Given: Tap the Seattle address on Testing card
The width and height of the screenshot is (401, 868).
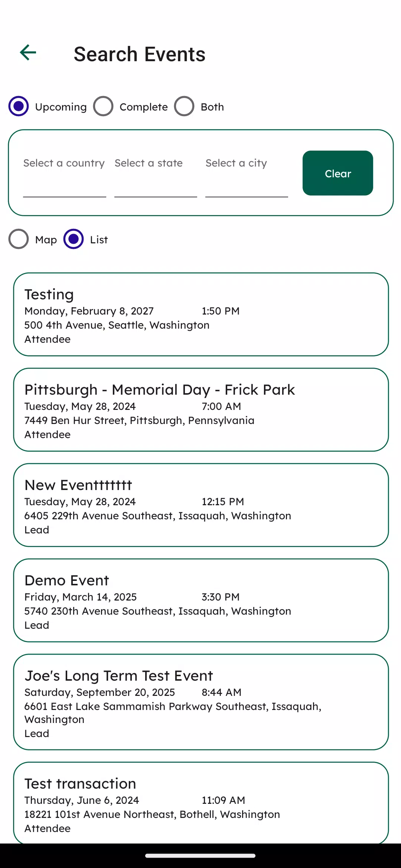Looking at the screenshot, I should tap(117, 325).
